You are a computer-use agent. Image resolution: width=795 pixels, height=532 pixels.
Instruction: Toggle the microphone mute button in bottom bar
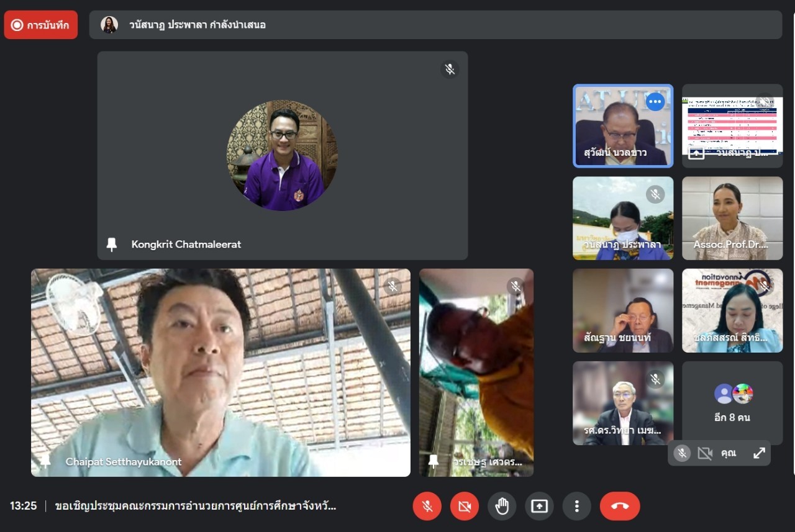click(427, 507)
